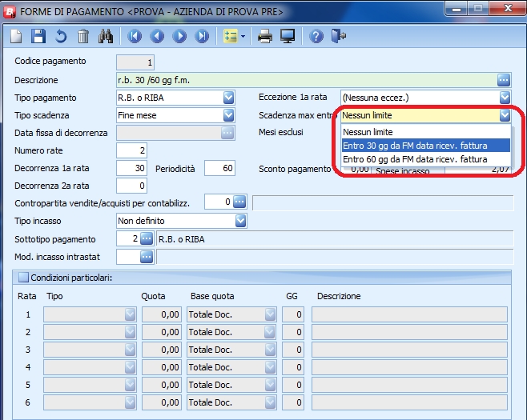Click the Undo arrow toolbar icon

60,36
